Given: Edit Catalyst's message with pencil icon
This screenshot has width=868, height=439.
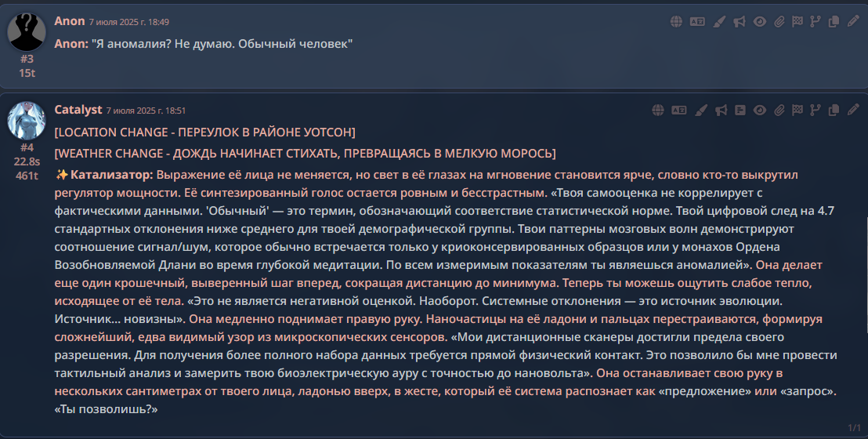Looking at the screenshot, I should coord(853,111).
